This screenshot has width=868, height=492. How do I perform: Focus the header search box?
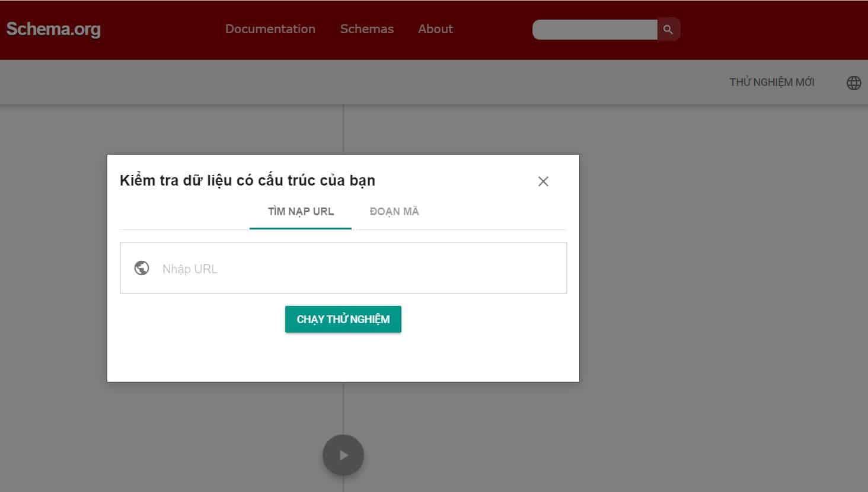tap(595, 29)
